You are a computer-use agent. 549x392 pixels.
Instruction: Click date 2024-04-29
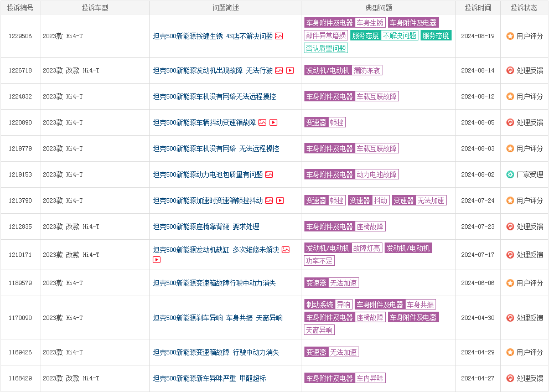478,352
